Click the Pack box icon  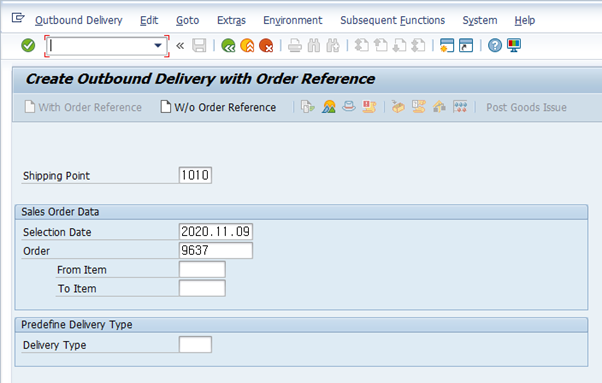click(x=398, y=107)
